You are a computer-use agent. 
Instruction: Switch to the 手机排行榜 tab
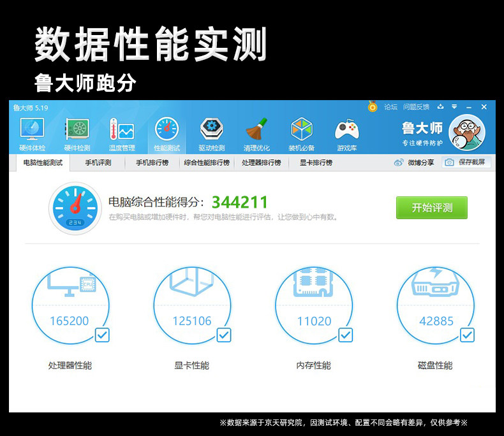coord(152,163)
